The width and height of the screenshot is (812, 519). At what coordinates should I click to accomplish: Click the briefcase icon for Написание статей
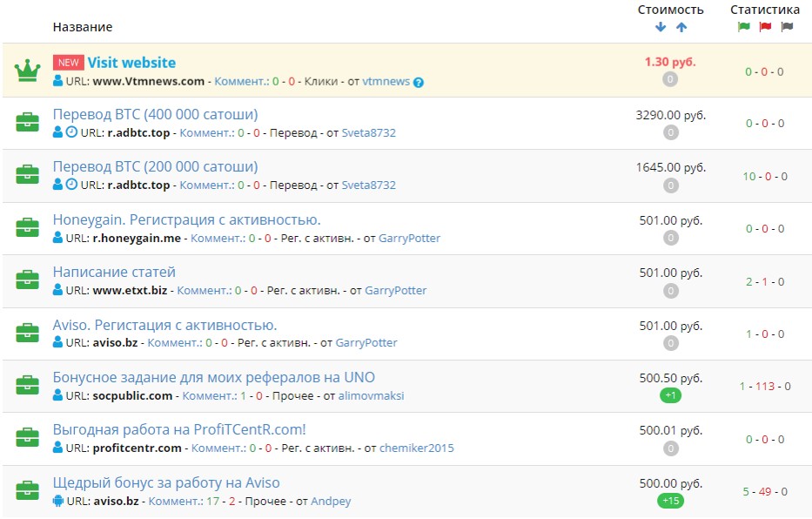(28, 280)
